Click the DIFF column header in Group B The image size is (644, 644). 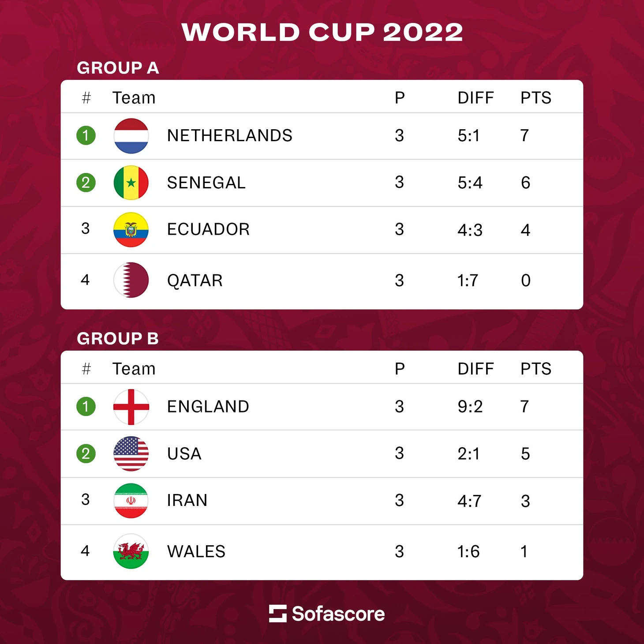476,369
